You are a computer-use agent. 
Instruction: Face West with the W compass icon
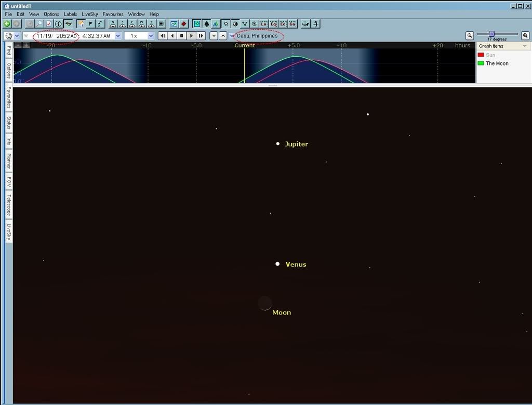tap(142, 24)
